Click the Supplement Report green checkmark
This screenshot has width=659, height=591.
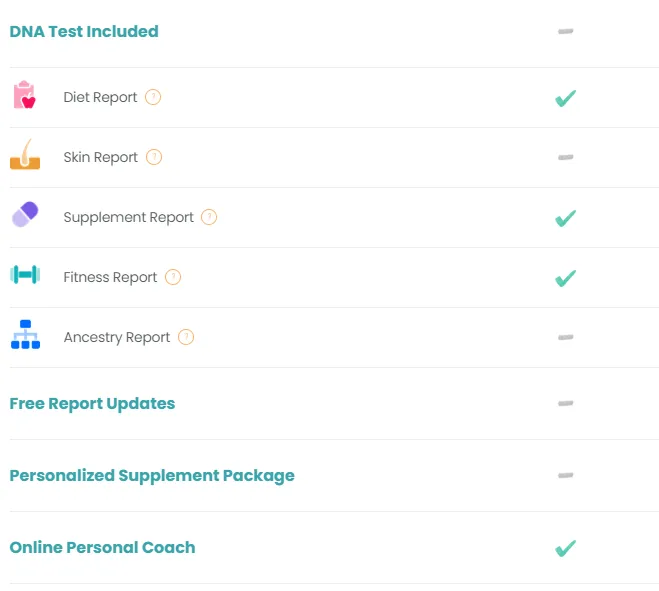[565, 218]
